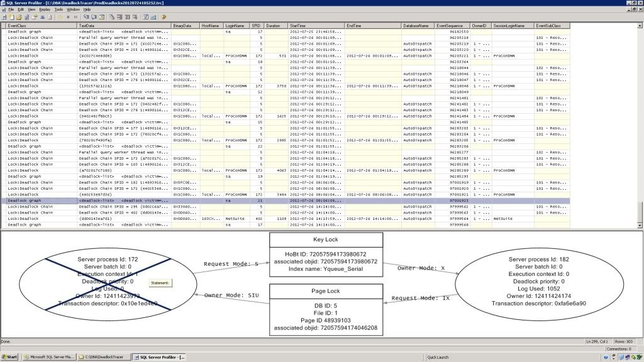Click the trace grid scroll-up arrow
This screenshot has width=644, height=362.
tap(640, 25)
